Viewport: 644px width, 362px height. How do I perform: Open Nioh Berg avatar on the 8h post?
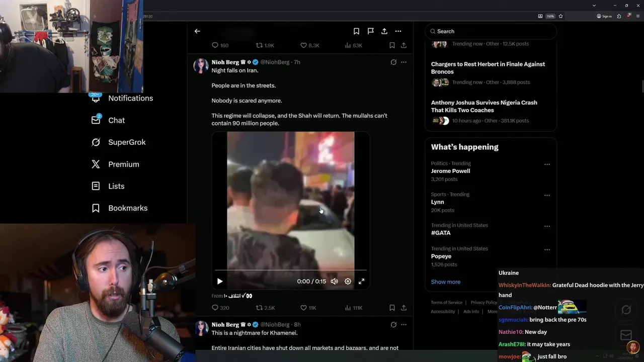(201, 328)
